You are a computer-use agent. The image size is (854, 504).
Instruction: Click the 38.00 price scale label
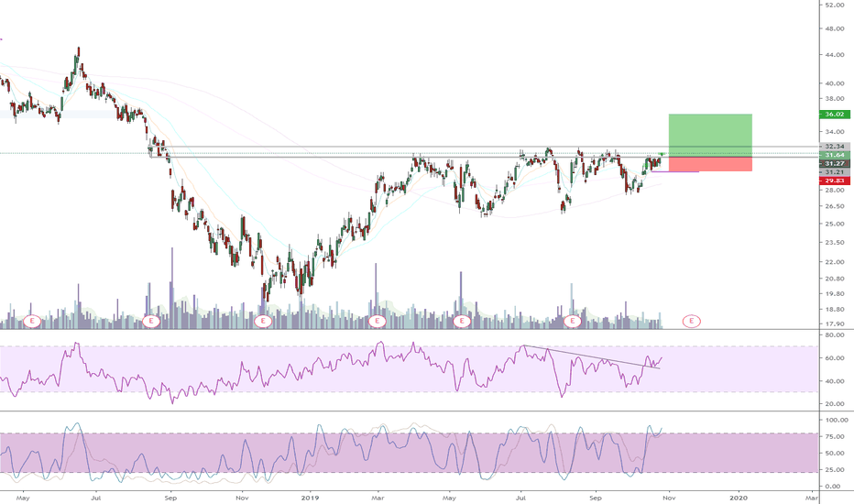tap(835, 99)
